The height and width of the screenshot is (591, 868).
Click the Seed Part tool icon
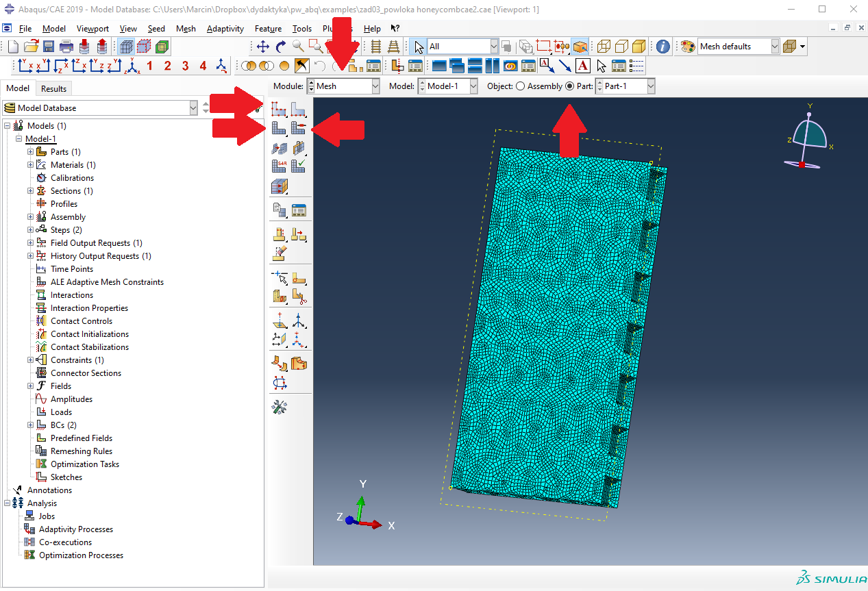[278, 109]
